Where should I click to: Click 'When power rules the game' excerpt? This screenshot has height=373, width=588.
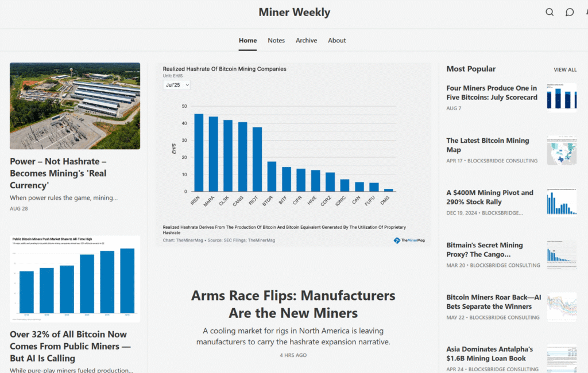pyautogui.click(x=64, y=197)
